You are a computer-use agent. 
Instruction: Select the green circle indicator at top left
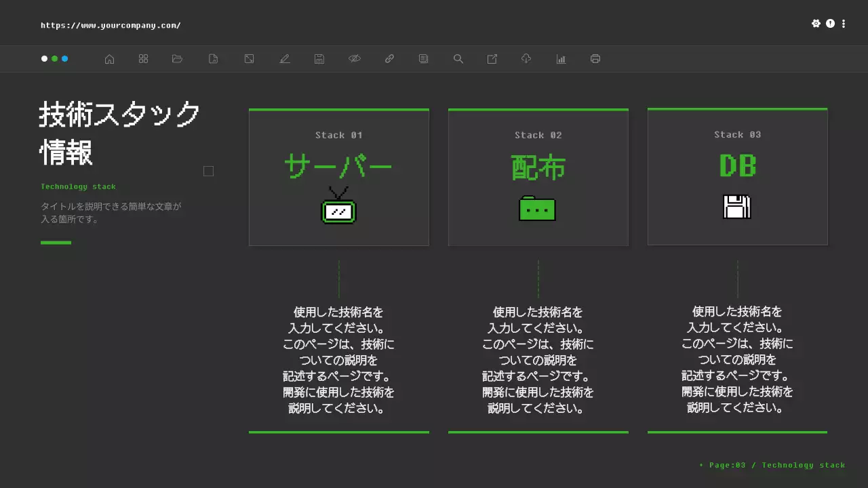(x=55, y=59)
